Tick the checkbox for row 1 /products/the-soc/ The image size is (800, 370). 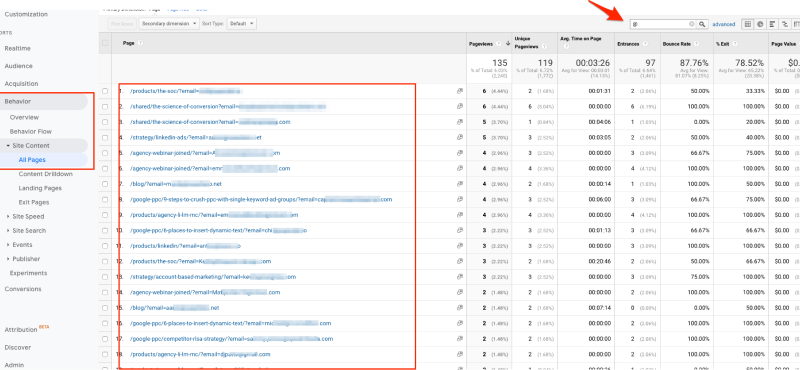click(105, 91)
